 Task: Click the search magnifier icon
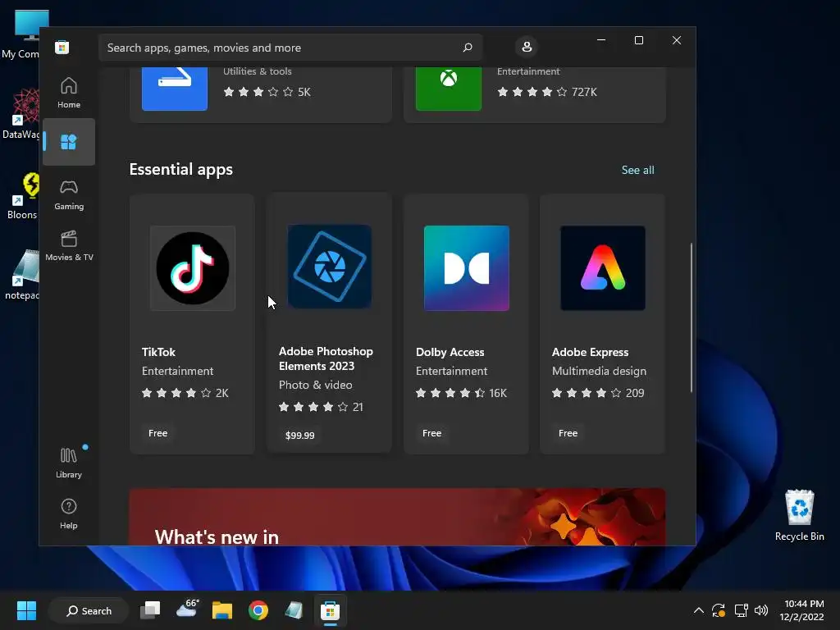[x=467, y=48]
